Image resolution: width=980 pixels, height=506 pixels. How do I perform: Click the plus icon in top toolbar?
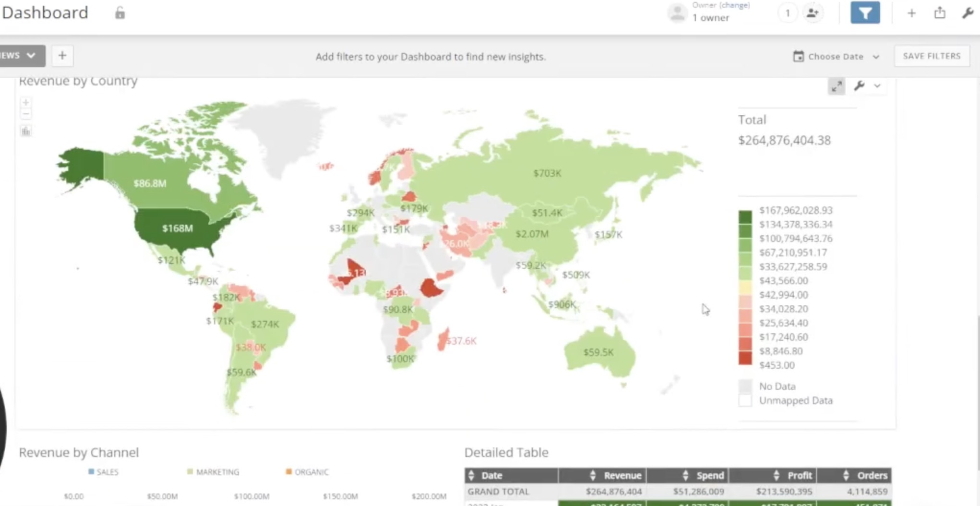[911, 13]
